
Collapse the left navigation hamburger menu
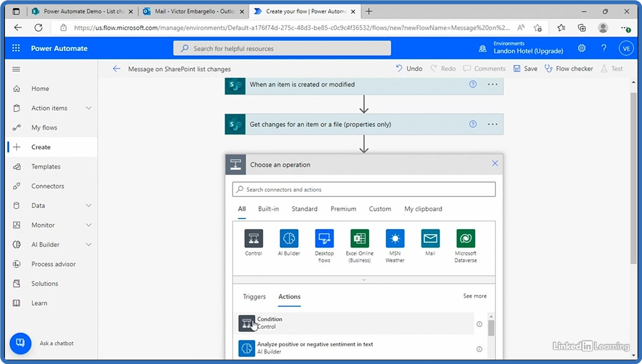click(x=16, y=69)
